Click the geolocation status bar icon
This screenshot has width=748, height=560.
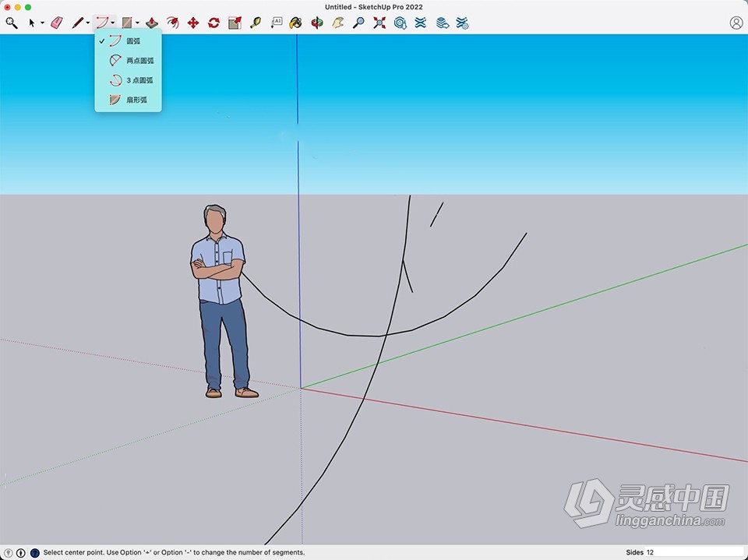[8, 552]
